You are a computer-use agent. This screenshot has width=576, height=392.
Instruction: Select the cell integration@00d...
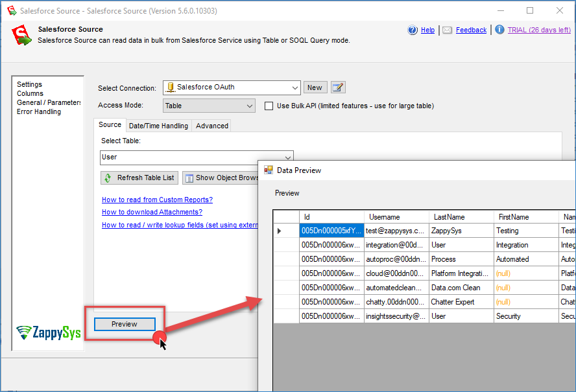(397, 245)
